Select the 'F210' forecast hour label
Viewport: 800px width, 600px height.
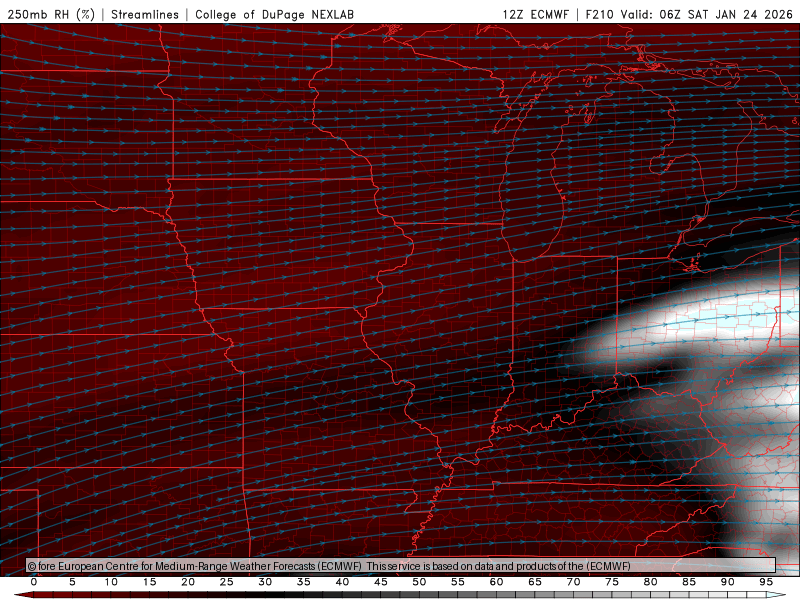599,14
